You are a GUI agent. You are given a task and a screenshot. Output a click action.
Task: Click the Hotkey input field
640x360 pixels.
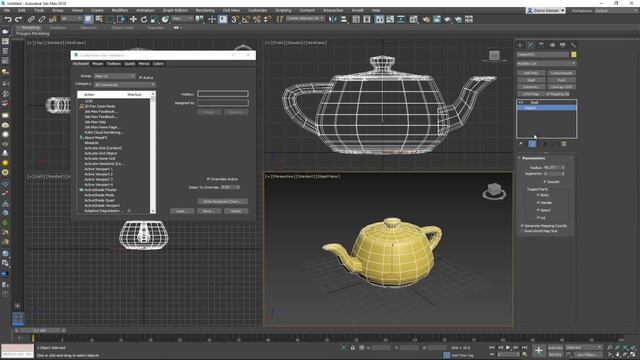pos(223,94)
